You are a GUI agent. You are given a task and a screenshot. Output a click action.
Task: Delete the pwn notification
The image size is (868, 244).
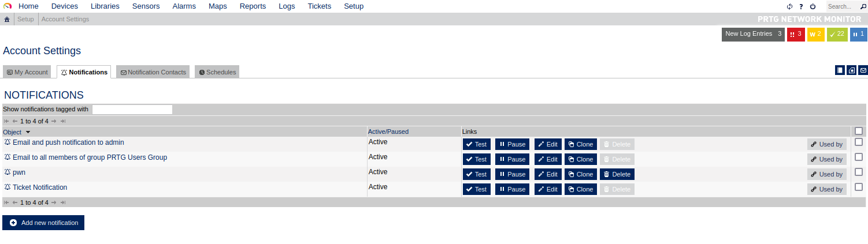617,174
